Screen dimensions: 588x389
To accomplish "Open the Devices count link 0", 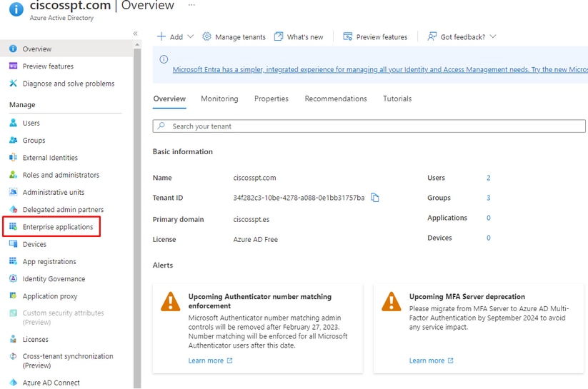I will click(x=488, y=238).
